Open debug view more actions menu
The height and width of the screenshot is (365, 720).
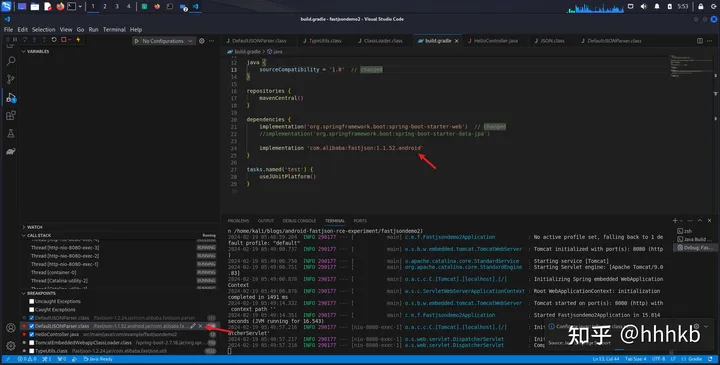point(212,41)
